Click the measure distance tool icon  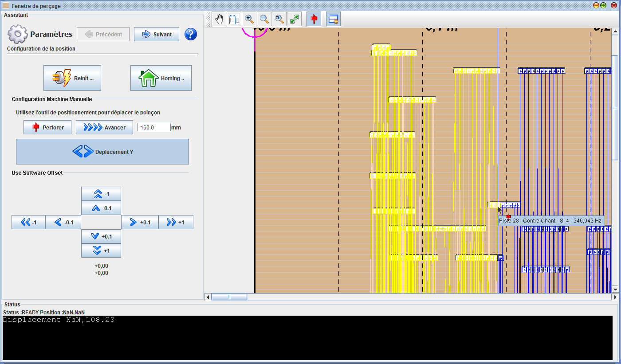(x=234, y=19)
